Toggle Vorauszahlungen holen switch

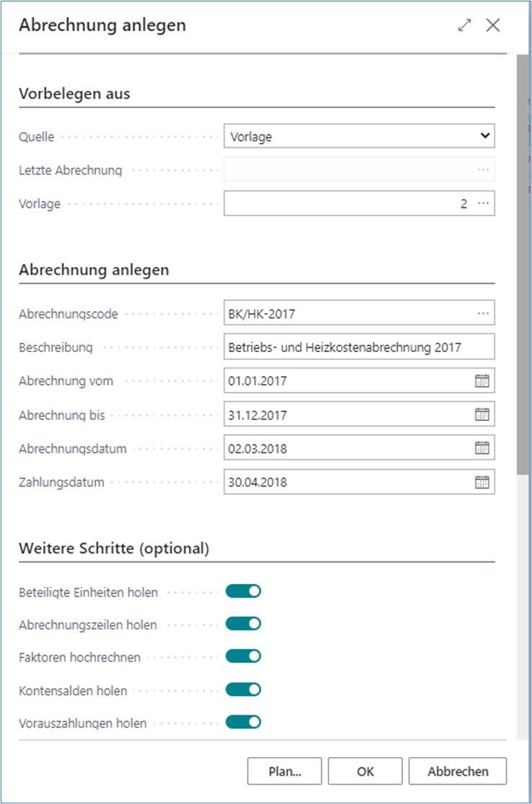243,722
